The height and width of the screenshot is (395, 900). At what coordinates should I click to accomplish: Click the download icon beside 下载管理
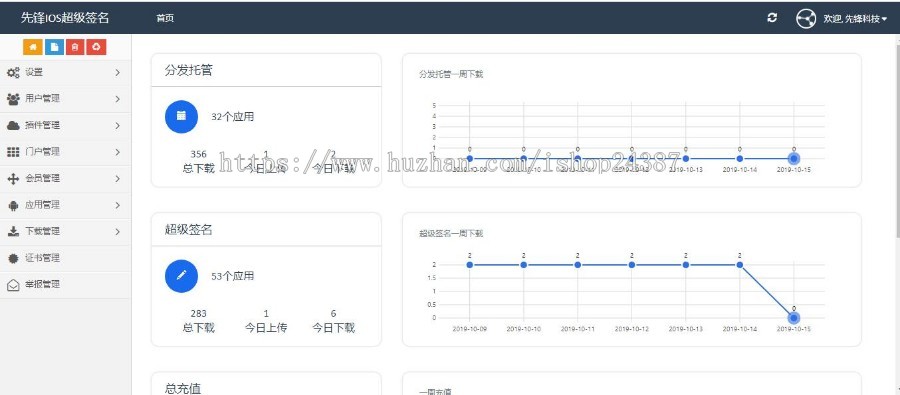pos(13,231)
